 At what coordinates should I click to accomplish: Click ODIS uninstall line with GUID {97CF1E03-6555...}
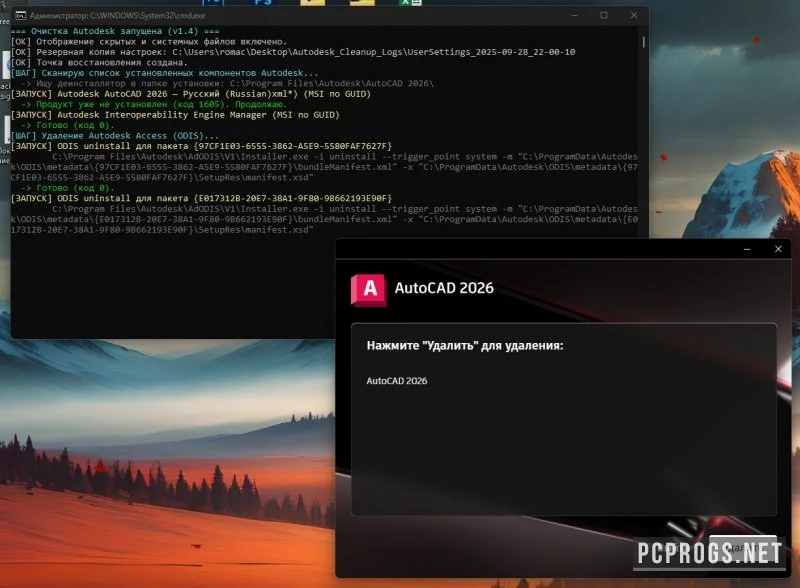point(201,146)
